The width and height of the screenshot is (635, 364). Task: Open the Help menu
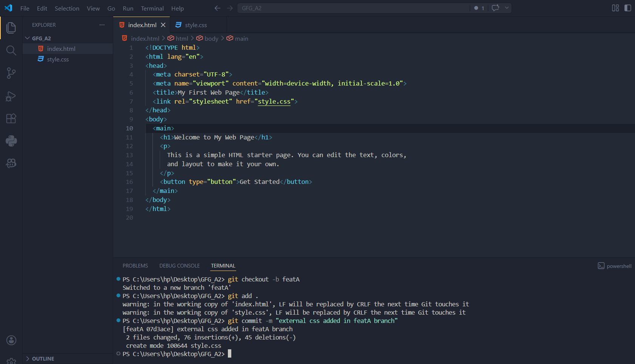(x=177, y=8)
